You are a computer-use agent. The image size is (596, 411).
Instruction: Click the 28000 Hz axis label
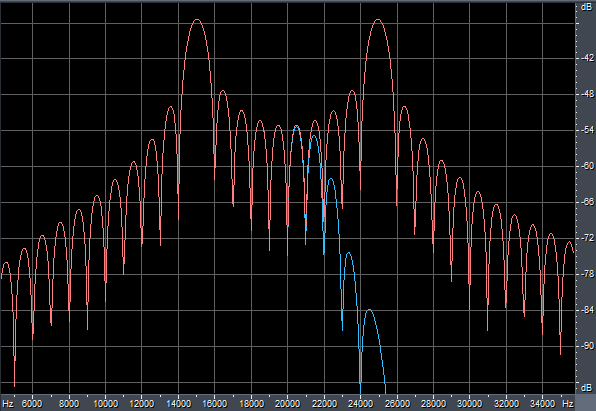(434, 403)
